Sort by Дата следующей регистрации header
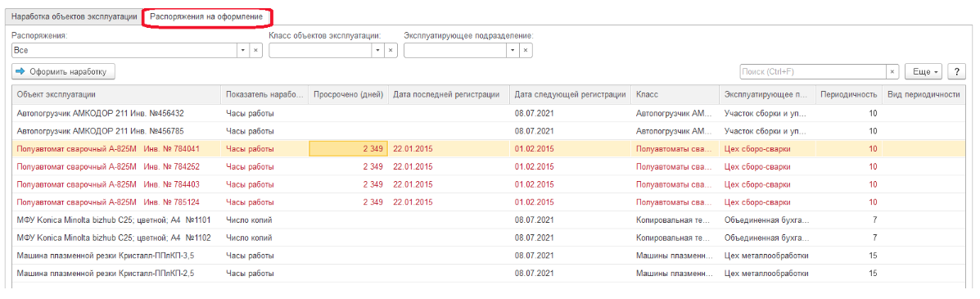This screenshot has width=980, height=299. [570, 94]
